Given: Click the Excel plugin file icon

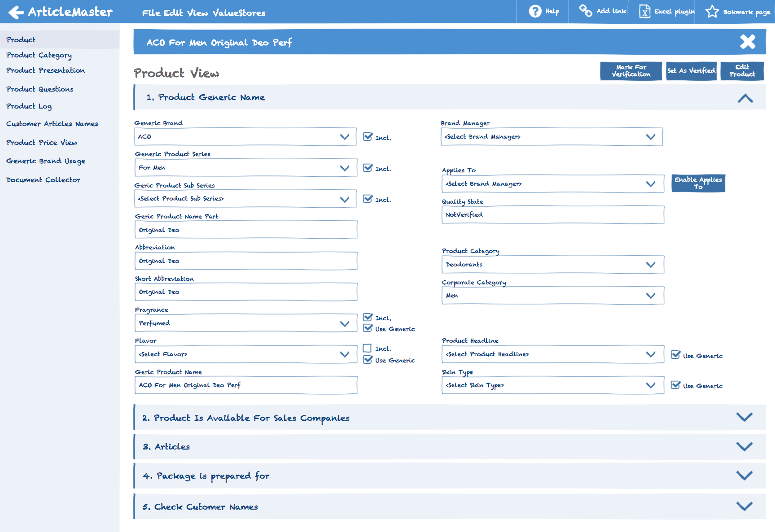Looking at the screenshot, I should [x=644, y=11].
